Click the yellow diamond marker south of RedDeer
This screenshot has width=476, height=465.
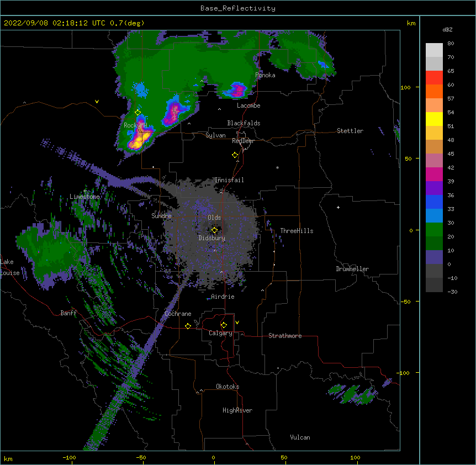pos(235,155)
